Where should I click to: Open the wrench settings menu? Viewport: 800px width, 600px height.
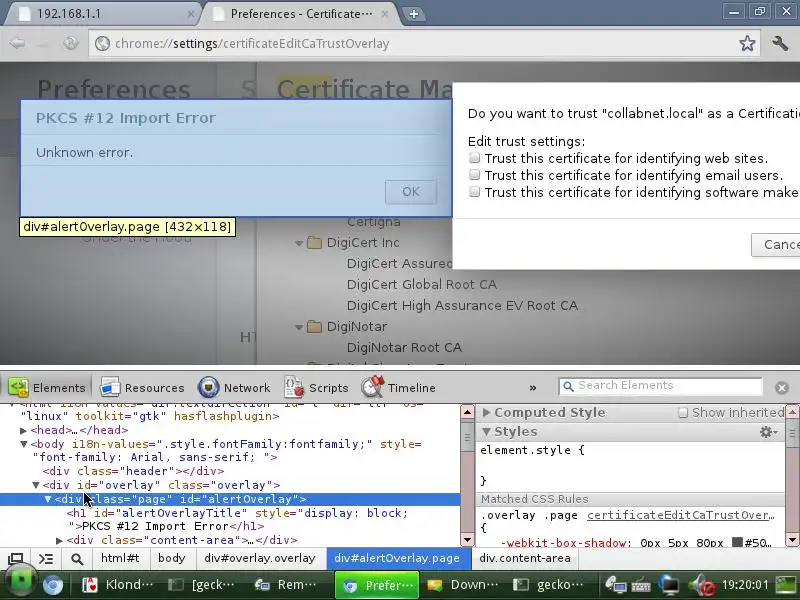tap(780, 43)
